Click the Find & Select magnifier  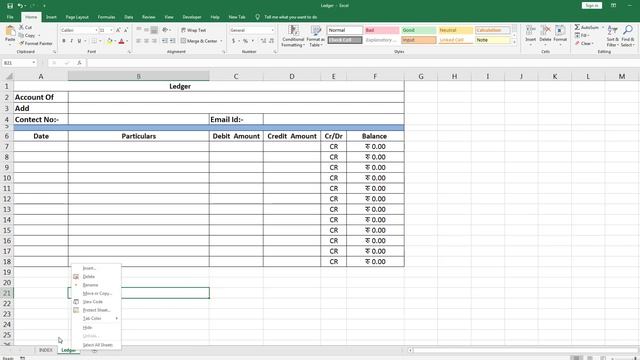tap(628, 30)
